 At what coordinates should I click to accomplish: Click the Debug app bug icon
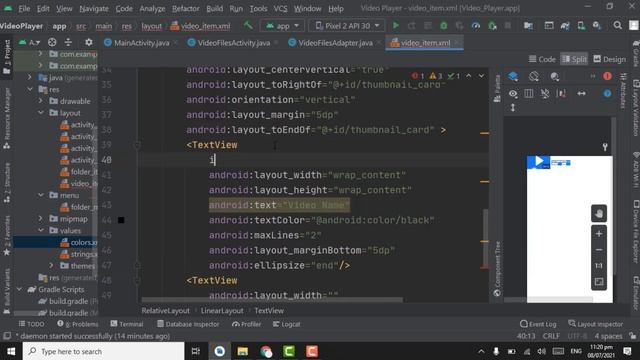tap(443, 25)
